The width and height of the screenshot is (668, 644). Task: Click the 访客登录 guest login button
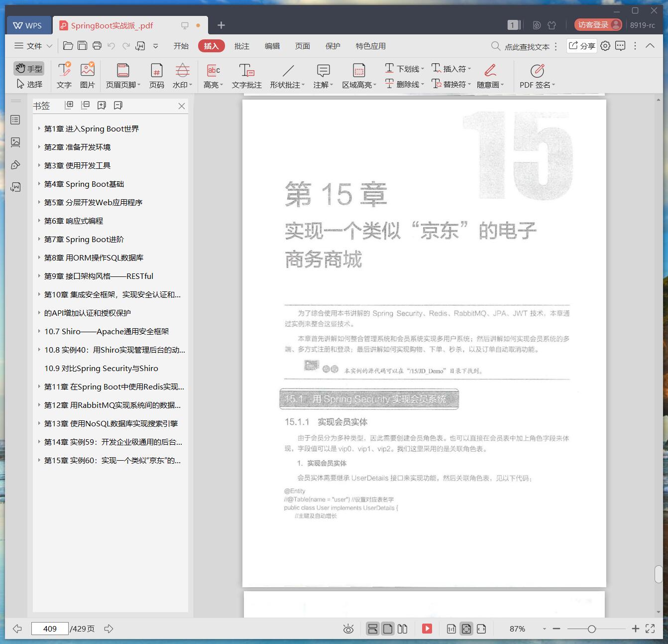pos(598,25)
